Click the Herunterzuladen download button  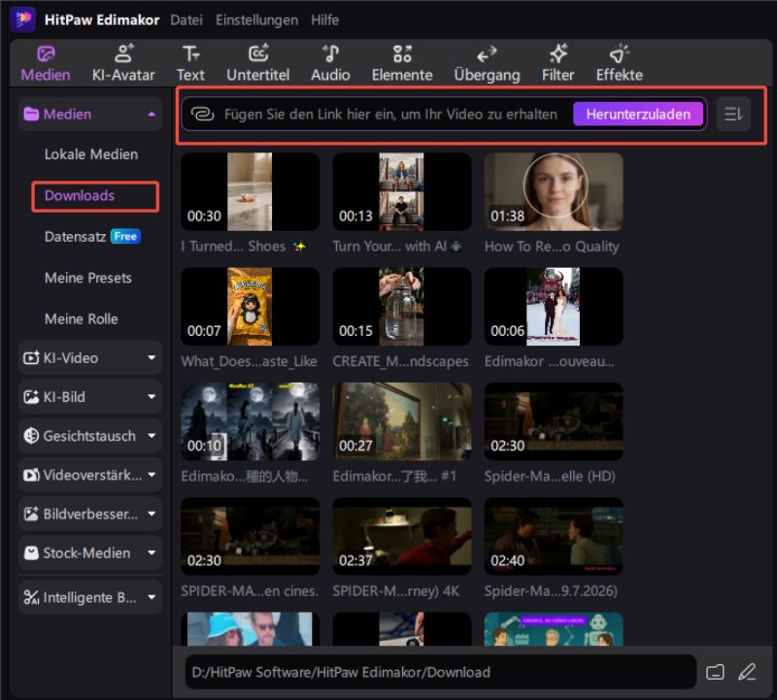pyautogui.click(x=638, y=115)
